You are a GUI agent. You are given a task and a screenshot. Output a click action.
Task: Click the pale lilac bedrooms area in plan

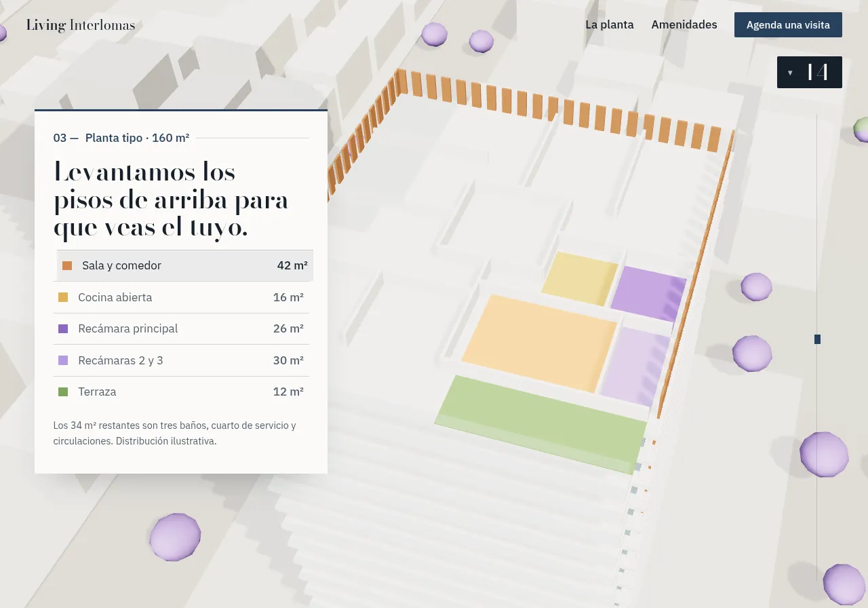coord(635,366)
